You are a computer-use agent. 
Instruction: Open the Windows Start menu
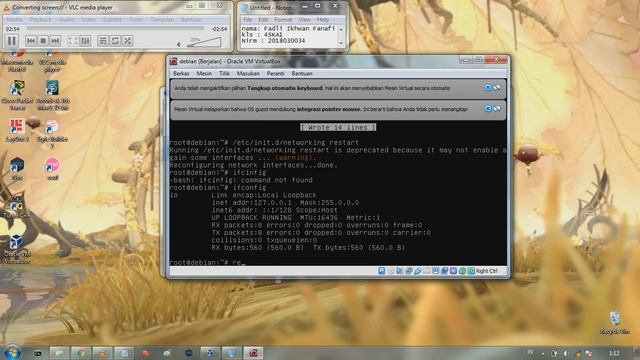click(11, 352)
